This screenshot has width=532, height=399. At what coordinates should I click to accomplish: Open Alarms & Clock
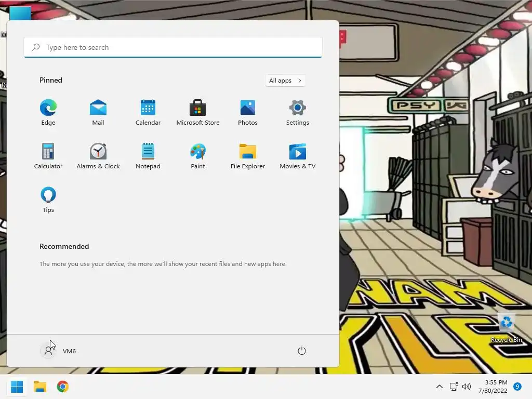pyautogui.click(x=98, y=156)
